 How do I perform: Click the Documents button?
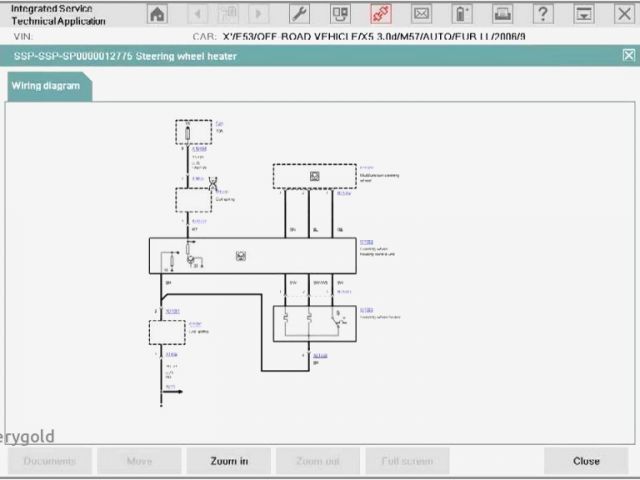50,461
